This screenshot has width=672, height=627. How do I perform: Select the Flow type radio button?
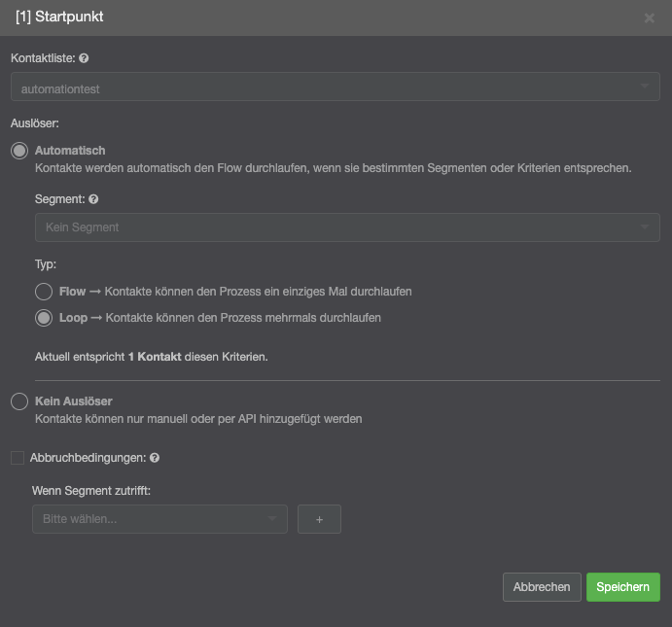click(43, 292)
